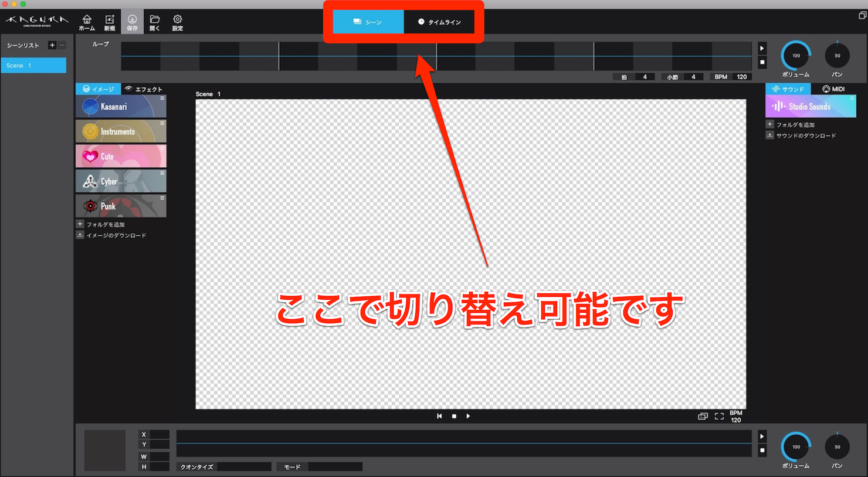Open the モード dropdown

point(335,467)
